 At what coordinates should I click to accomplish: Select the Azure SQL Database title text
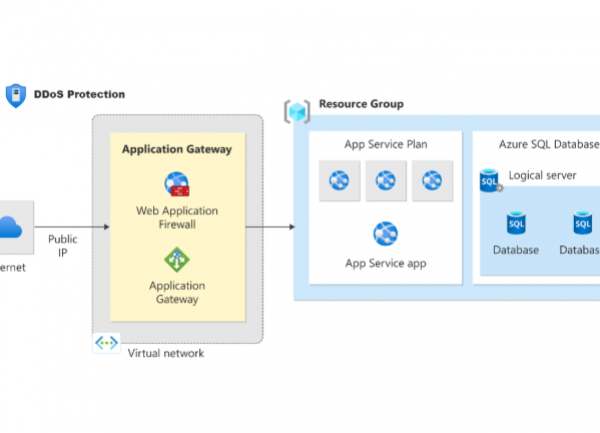point(548,144)
